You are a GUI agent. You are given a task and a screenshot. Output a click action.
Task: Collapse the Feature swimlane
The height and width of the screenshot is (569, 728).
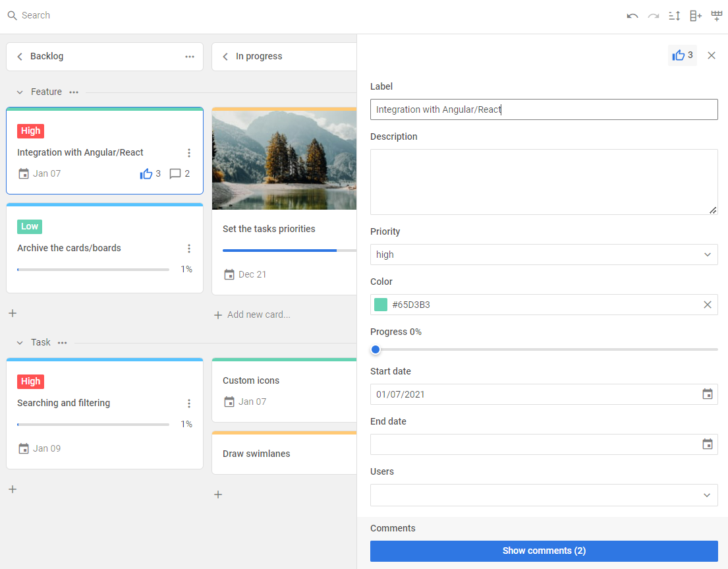pyautogui.click(x=20, y=92)
